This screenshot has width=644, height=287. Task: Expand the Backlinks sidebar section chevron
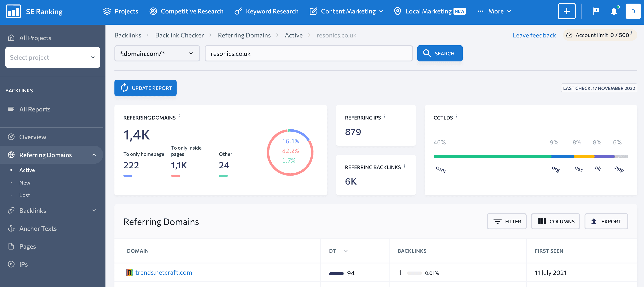pos(94,210)
